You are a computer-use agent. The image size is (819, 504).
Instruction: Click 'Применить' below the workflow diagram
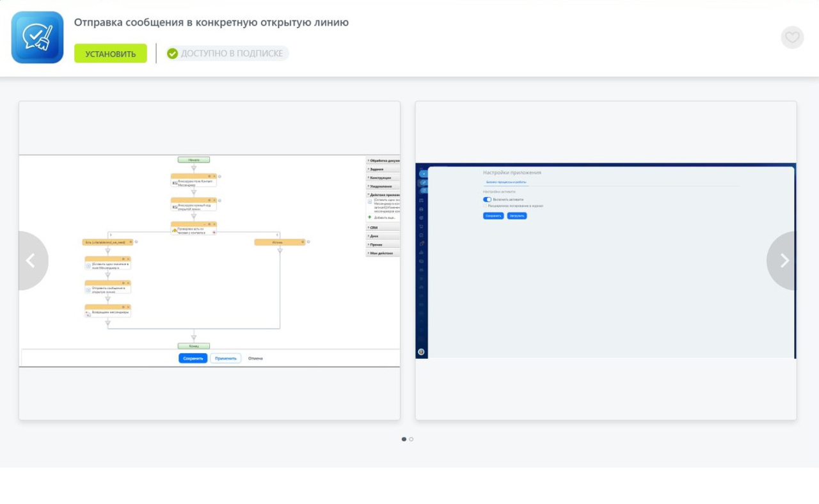225,358
